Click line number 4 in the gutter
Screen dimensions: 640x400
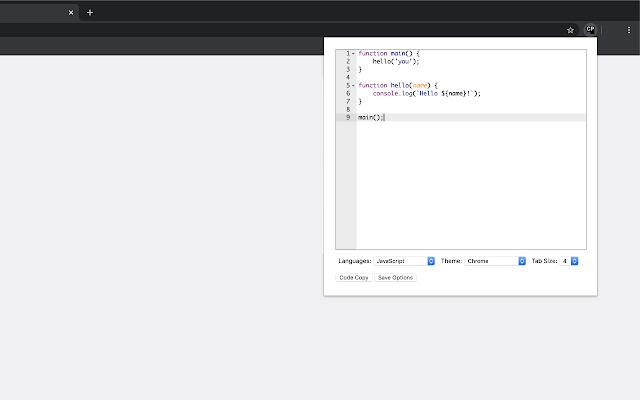click(348, 78)
